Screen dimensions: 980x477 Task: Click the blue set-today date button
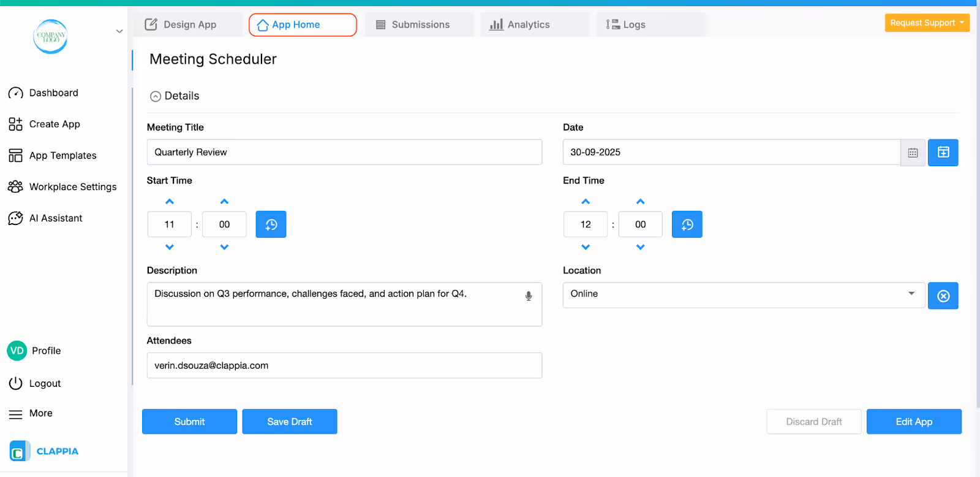(943, 153)
